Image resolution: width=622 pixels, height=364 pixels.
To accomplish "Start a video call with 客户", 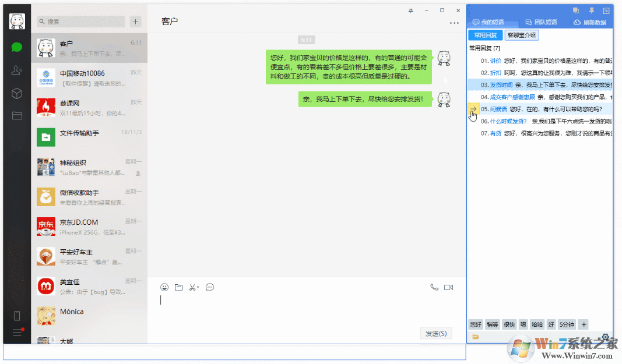I will click(448, 287).
